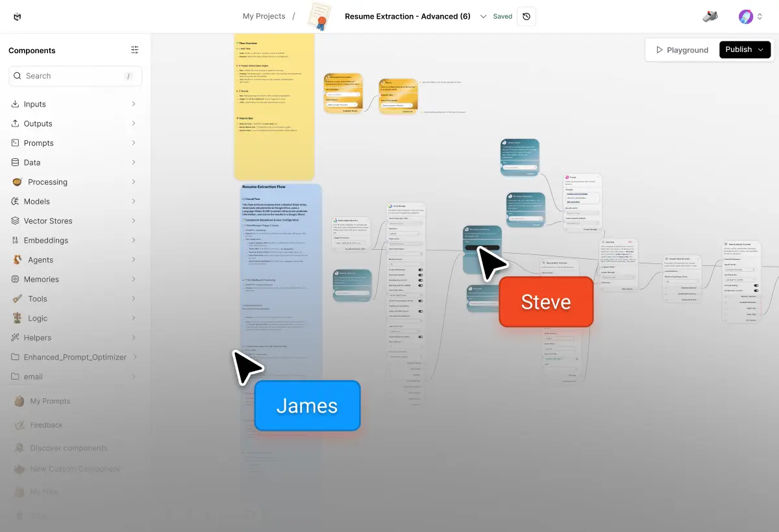Click the Models sidebar icon
779x532 pixels.
[15, 201]
